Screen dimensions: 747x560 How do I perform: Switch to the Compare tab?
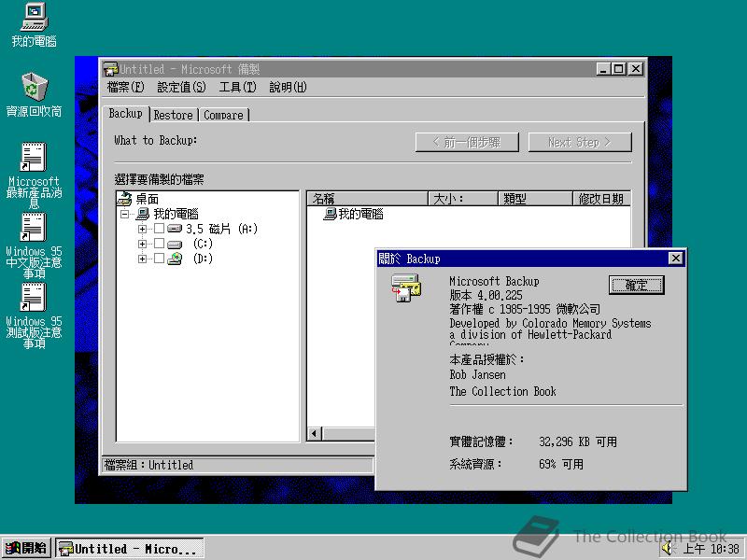(x=223, y=115)
